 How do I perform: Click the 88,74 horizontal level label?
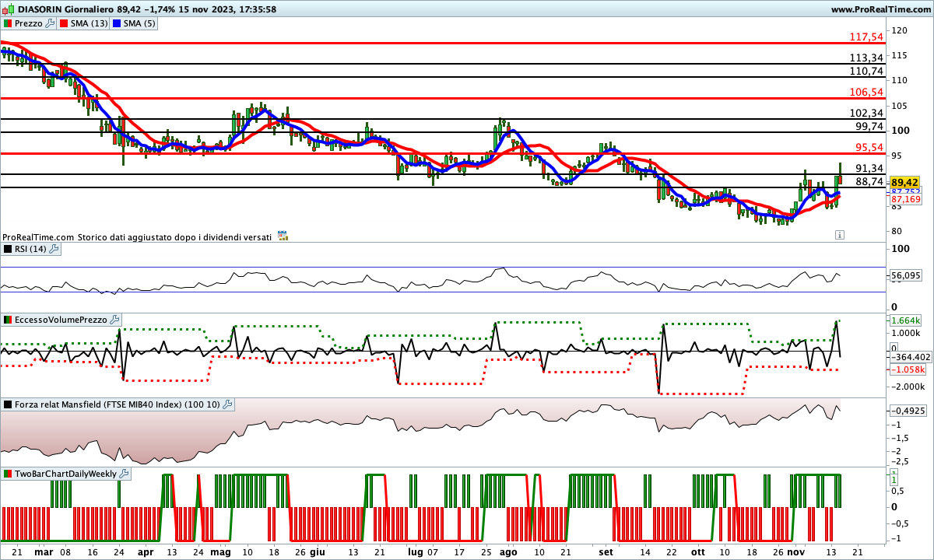(x=869, y=181)
